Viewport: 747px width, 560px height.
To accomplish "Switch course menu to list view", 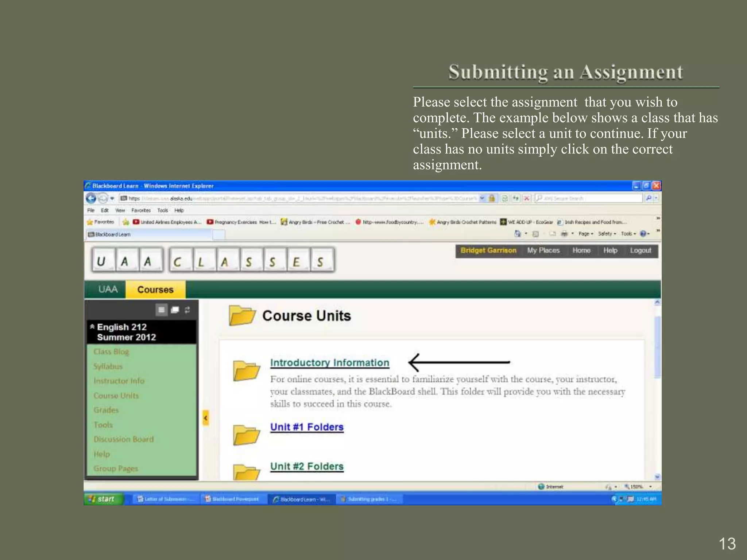I will coord(161,310).
